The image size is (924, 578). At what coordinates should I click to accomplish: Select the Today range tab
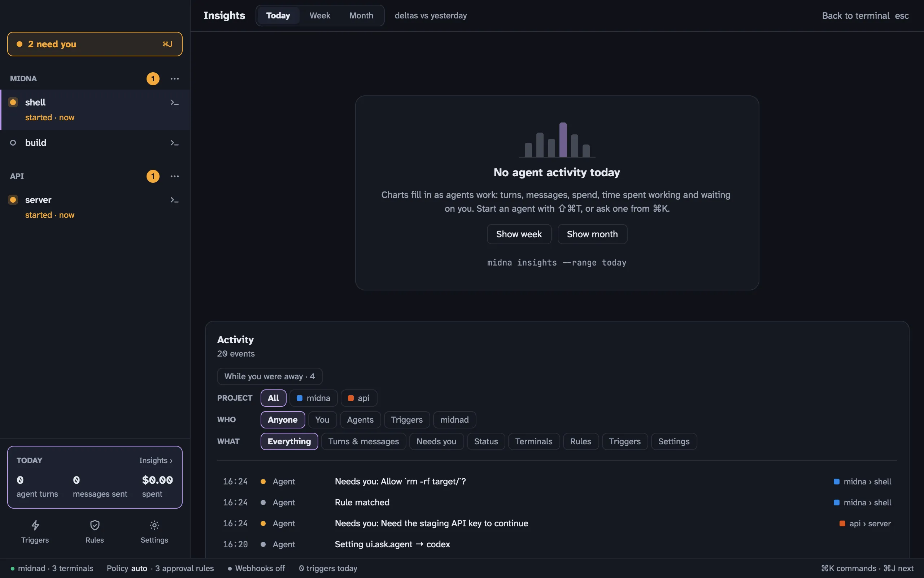click(x=278, y=16)
